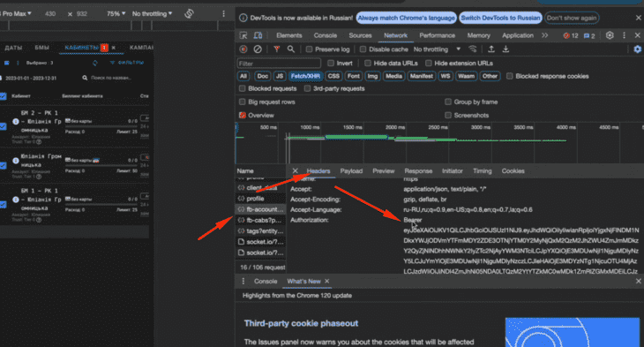Open Network panel settings gear
The height and width of the screenshot is (347, 644).
637,49
